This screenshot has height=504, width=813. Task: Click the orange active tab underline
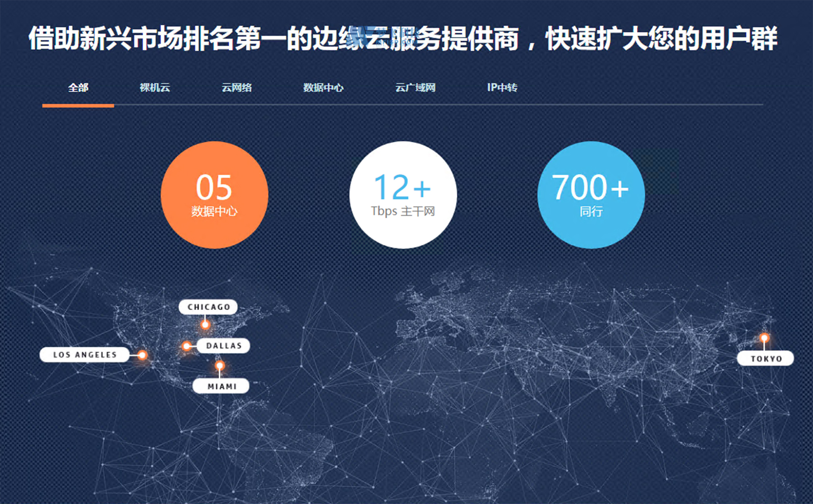coord(78,106)
